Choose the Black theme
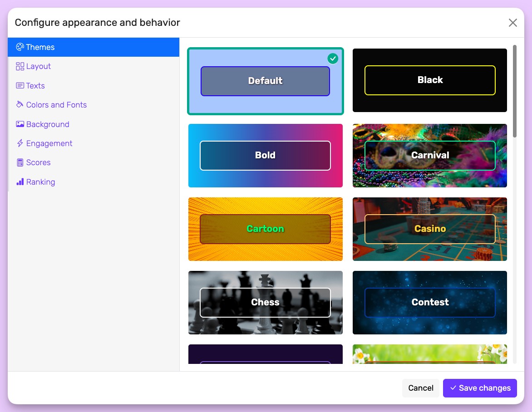The height and width of the screenshot is (412, 532). pos(429,80)
